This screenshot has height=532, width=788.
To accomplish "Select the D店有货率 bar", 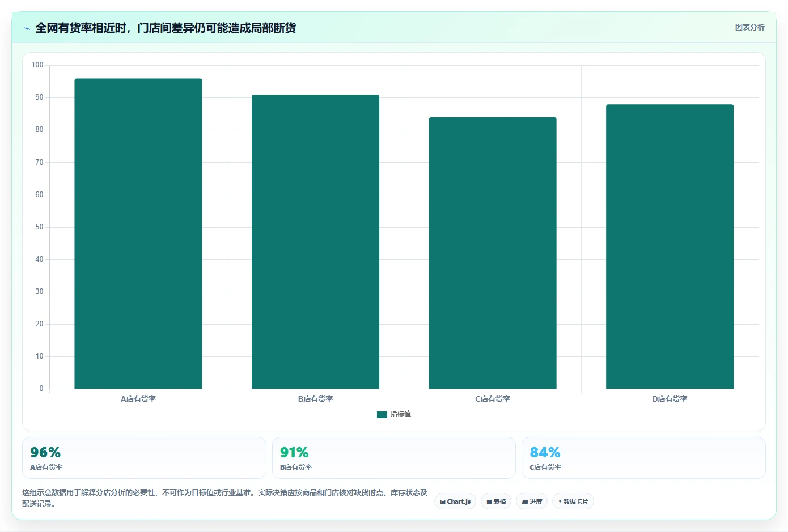I will pos(670,246).
